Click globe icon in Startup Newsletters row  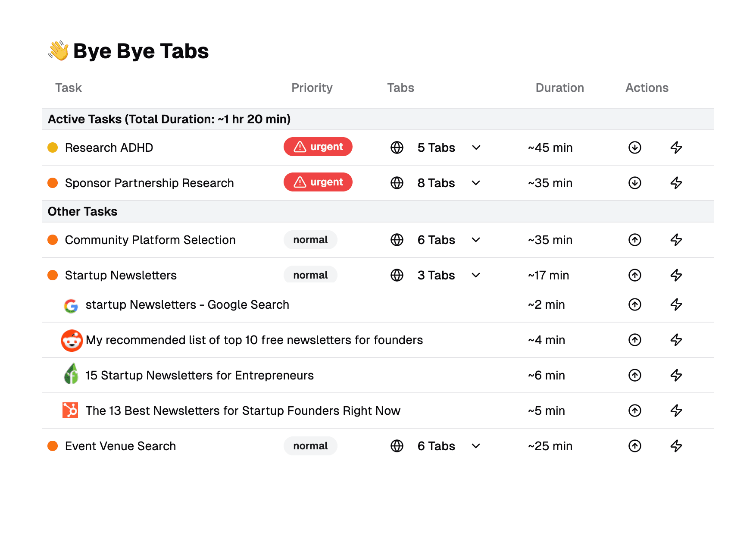tap(397, 275)
